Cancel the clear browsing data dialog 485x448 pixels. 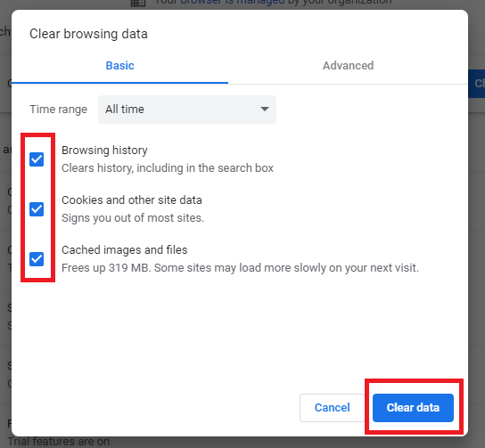(x=333, y=408)
